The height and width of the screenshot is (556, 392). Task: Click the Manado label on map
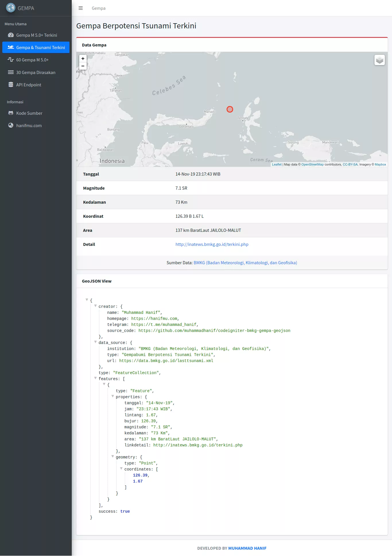[209, 112]
